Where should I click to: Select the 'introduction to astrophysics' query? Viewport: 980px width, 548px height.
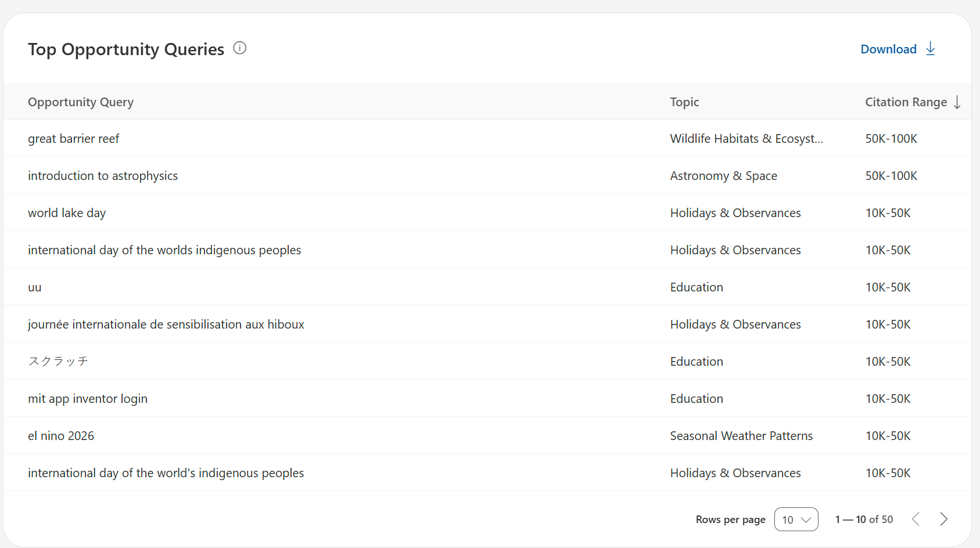pyautogui.click(x=103, y=176)
